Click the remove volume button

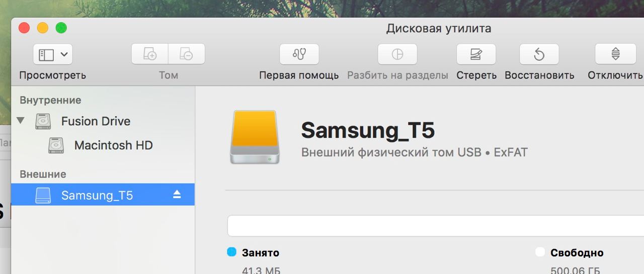click(x=187, y=54)
